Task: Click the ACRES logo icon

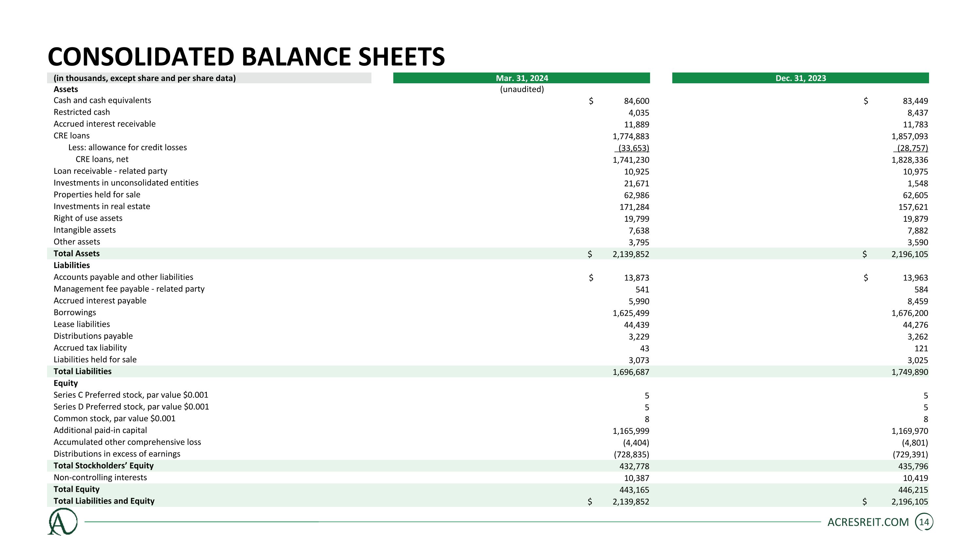Action: (62, 522)
